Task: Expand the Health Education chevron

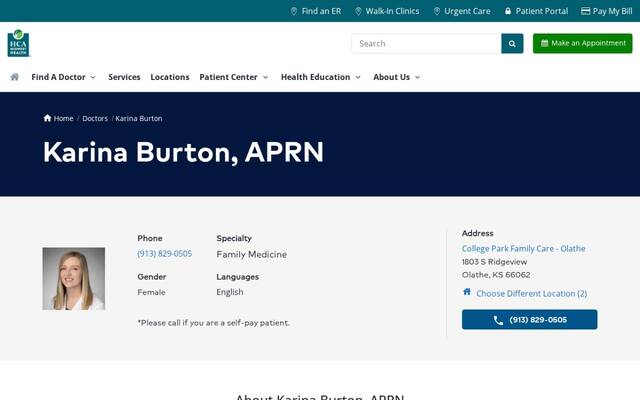Action: [x=358, y=77]
